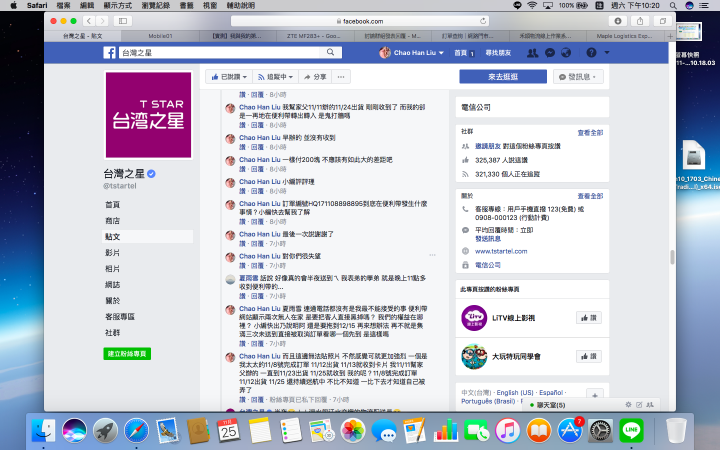Open the Safari menu in menu bar
This screenshot has height=450, width=720.
(x=37, y=6)
